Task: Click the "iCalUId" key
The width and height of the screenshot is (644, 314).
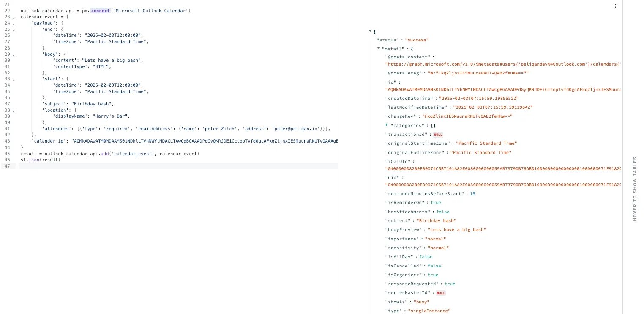Action: click(398, 162)
